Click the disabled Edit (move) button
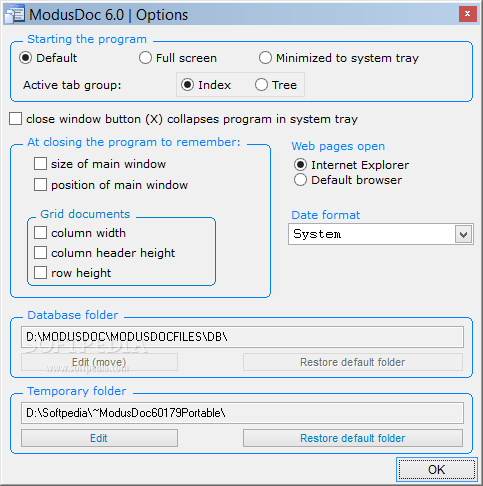Screen dimensions: 483x486 (99, 362)
